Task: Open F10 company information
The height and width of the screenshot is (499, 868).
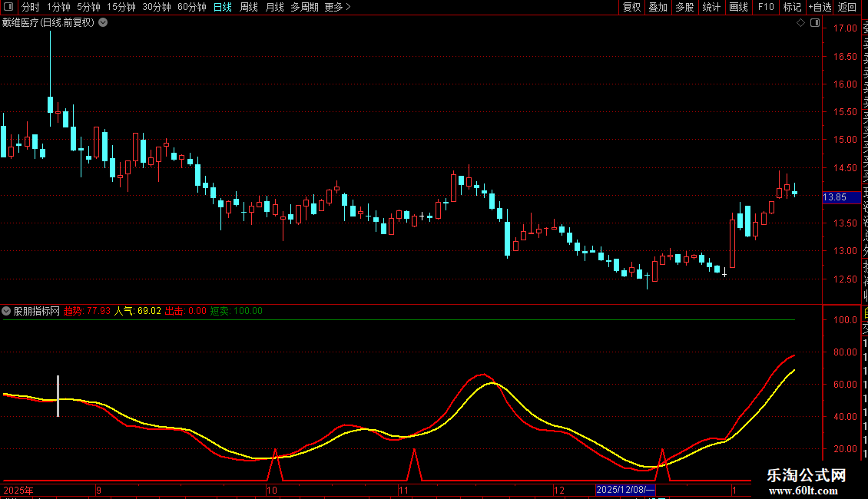Action: tap(766, 7)
